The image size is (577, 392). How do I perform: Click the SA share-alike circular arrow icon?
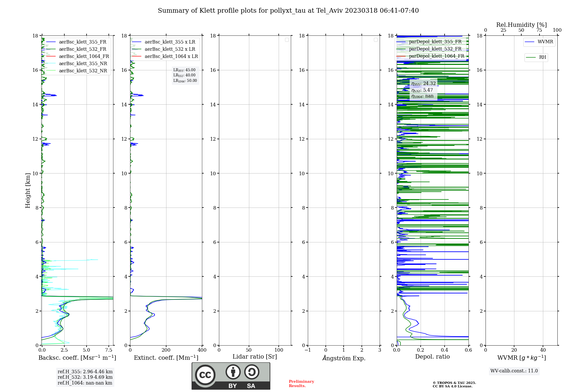pyautogui.click(x=252, y=372)
